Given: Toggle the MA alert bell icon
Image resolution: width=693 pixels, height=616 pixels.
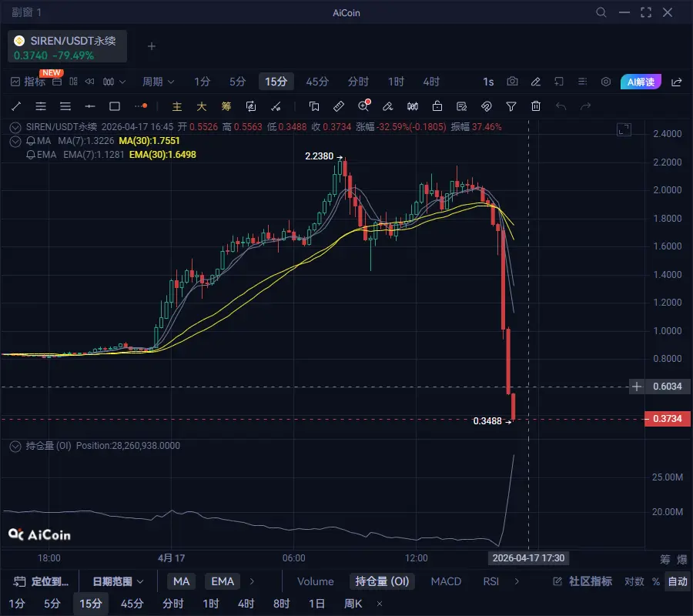Looking at the screenshot, I should (x=31, y=141).
